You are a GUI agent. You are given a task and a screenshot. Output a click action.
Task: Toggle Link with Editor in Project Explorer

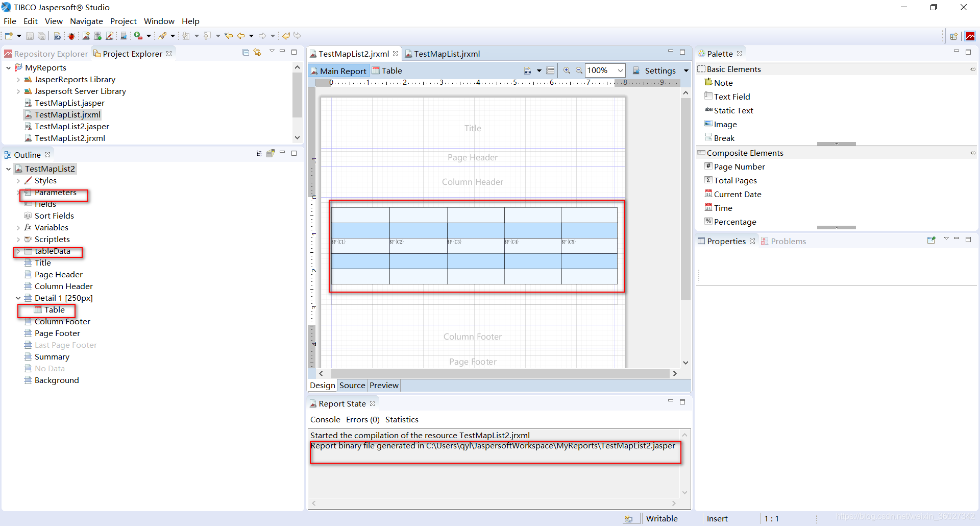(x=257, y=53)
